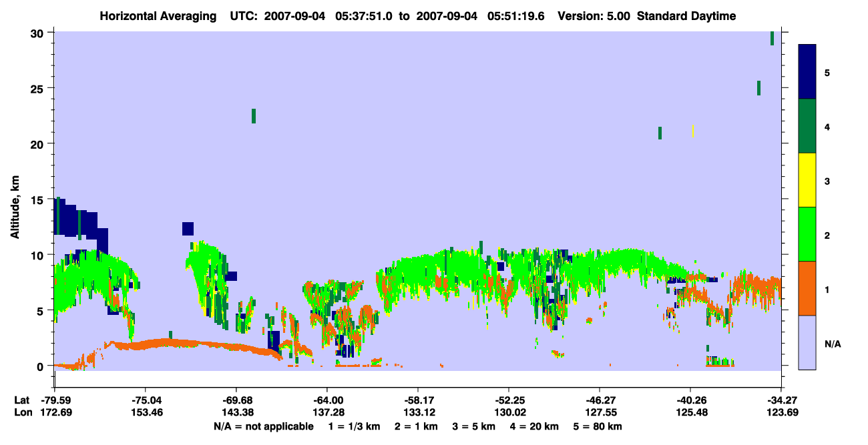Click the 'Standard Daytime' title text

pyautogui.click(x=686, y=16)
